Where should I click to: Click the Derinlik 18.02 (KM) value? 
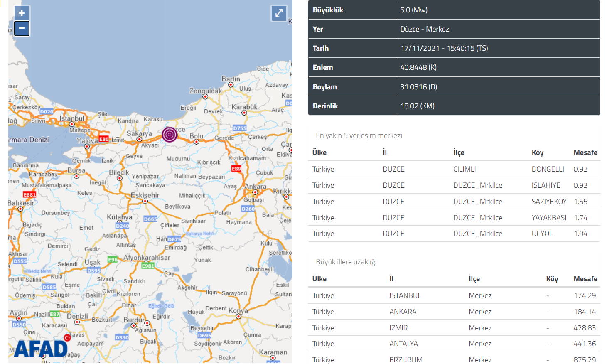(417, 106)
